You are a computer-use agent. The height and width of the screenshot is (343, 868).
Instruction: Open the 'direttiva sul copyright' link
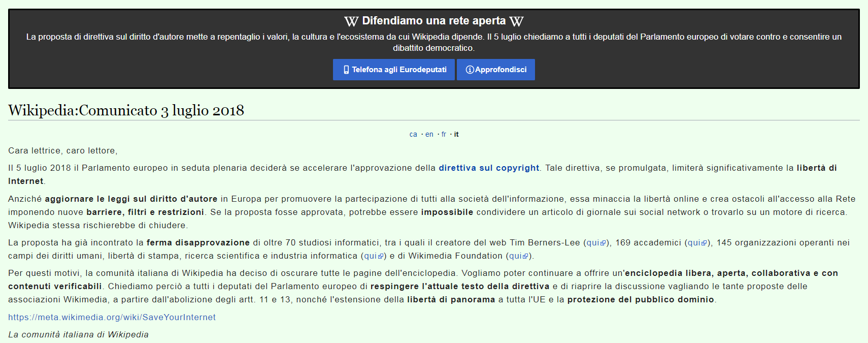pos(489,168)
